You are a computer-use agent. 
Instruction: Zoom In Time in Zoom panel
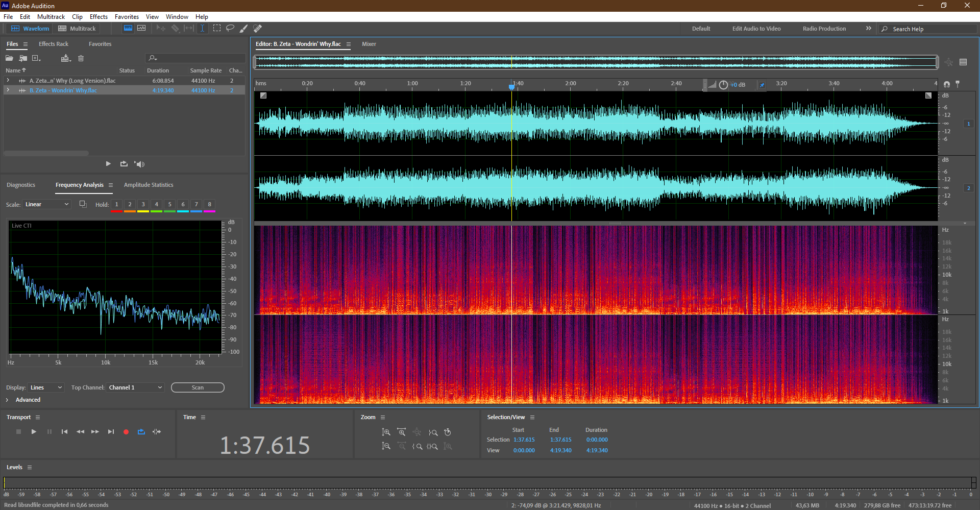click(x=402, y=432)
